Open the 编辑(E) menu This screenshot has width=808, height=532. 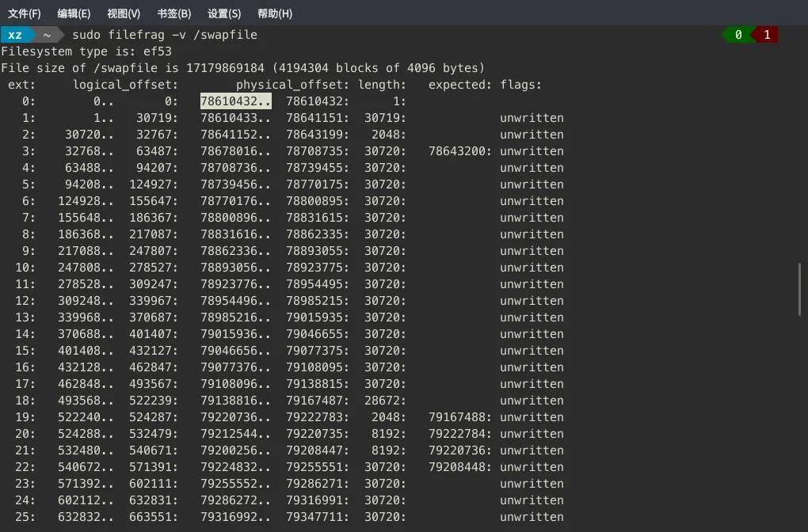75,13
